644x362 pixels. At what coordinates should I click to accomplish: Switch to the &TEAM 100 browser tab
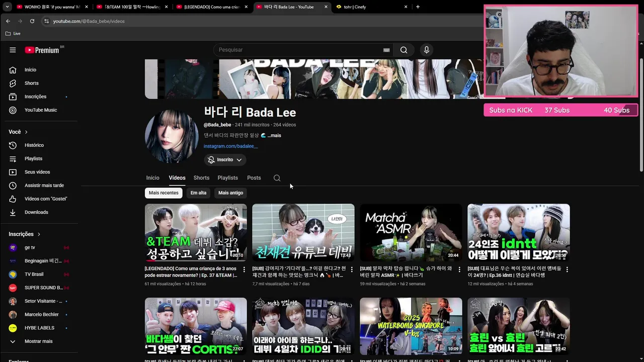tap(132, 7)
